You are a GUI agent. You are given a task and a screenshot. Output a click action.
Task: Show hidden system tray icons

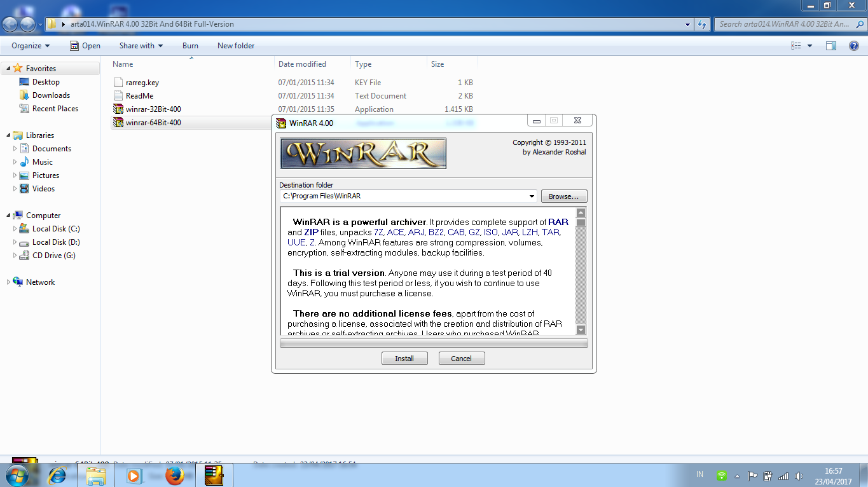tap(738, 476)
